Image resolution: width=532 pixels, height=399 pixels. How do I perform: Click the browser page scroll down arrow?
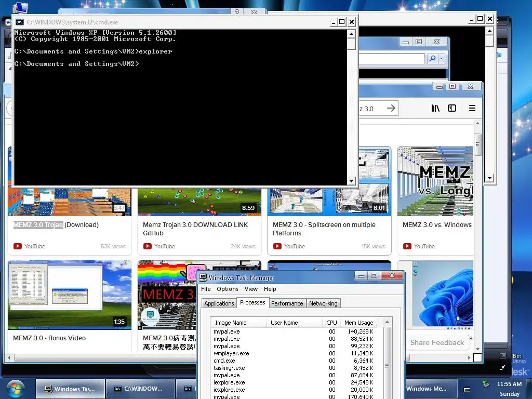[478, 349]
